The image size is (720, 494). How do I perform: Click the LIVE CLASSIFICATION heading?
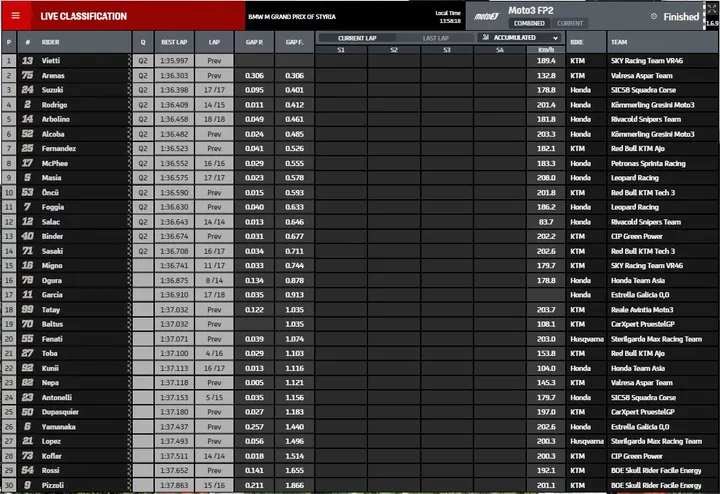click(x=84, y=16)
